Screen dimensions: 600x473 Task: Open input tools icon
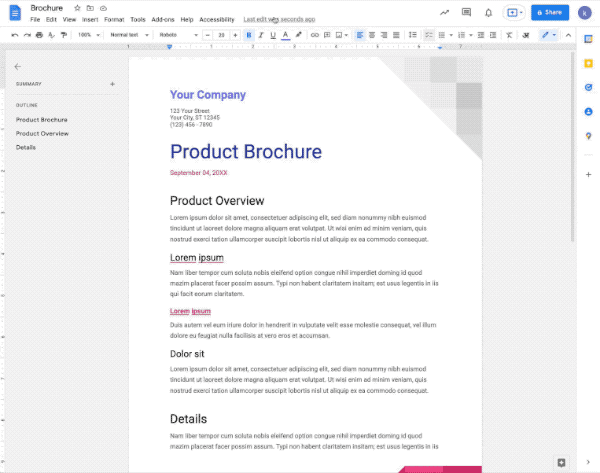(x=526, y=35)
